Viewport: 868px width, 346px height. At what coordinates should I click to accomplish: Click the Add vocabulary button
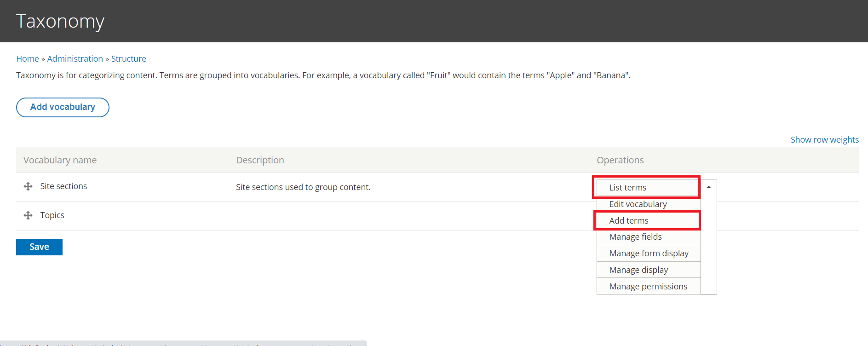click(x=63, y=107)
